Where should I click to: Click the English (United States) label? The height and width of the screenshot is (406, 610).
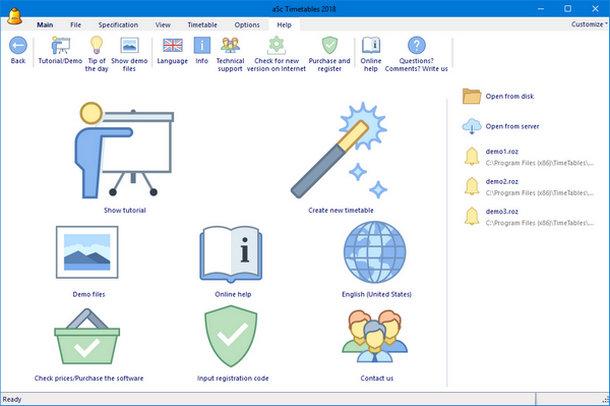(x=376, y=294)
